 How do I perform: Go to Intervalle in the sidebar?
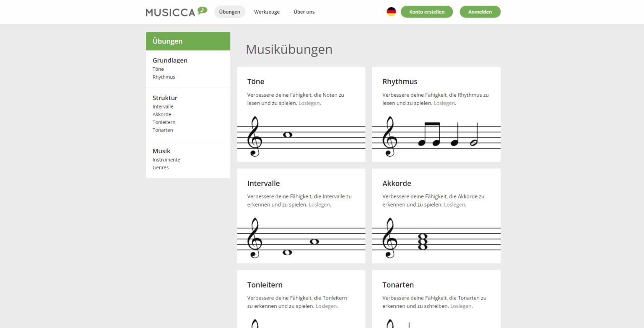[x=163, y=106]
